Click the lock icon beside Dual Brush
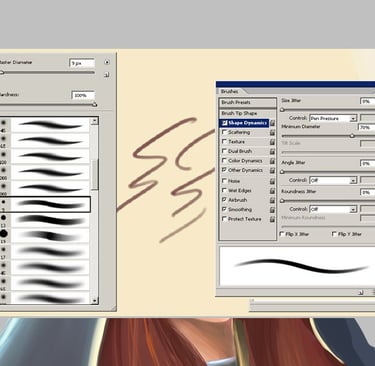The image size is (375, 366). coord(272,151)
